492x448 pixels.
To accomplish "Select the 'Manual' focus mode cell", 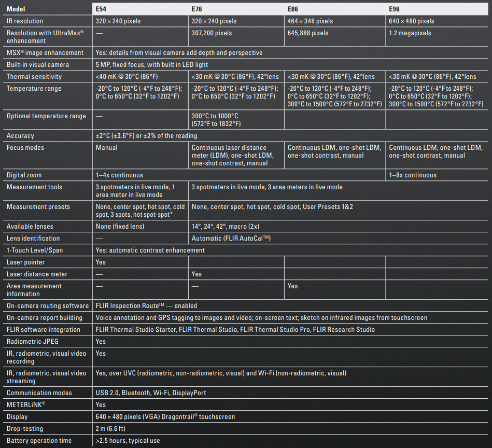I will (x=106, y=147).
